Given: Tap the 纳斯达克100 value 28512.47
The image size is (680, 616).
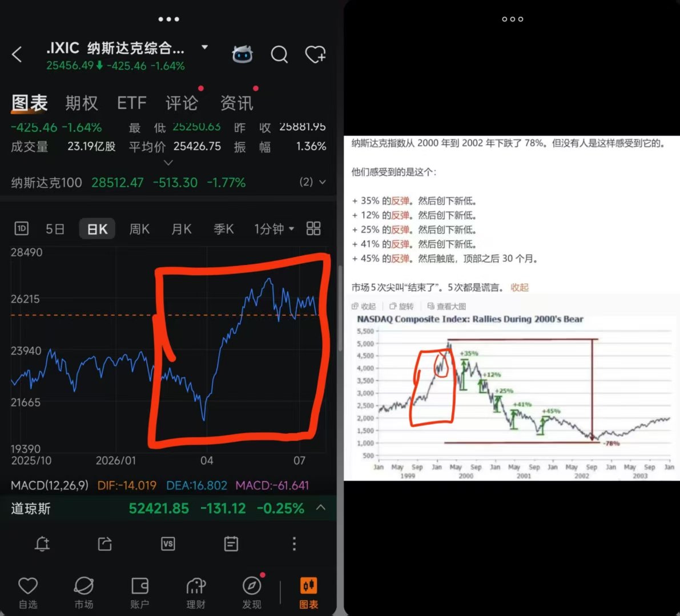Looking at the screenshot, I should 118,183.
